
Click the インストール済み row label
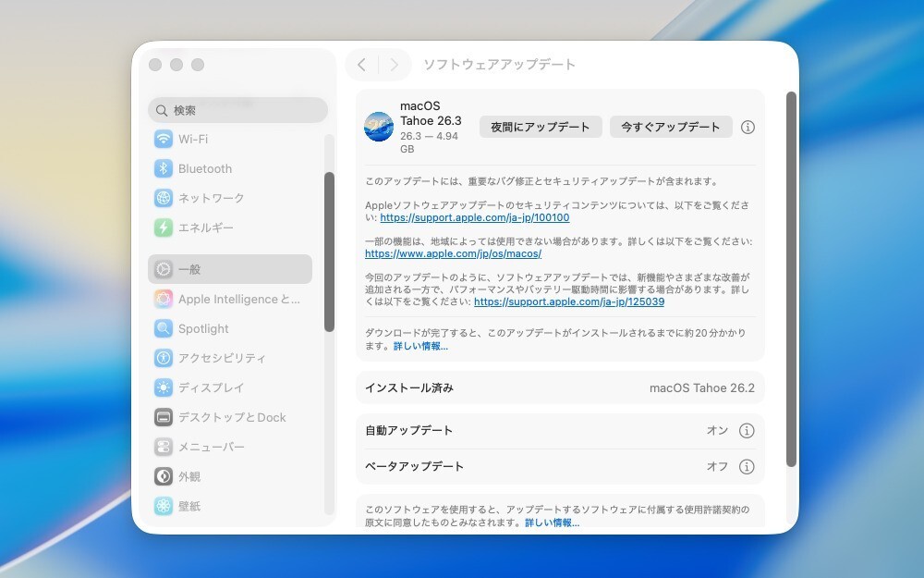pos(409,388)
